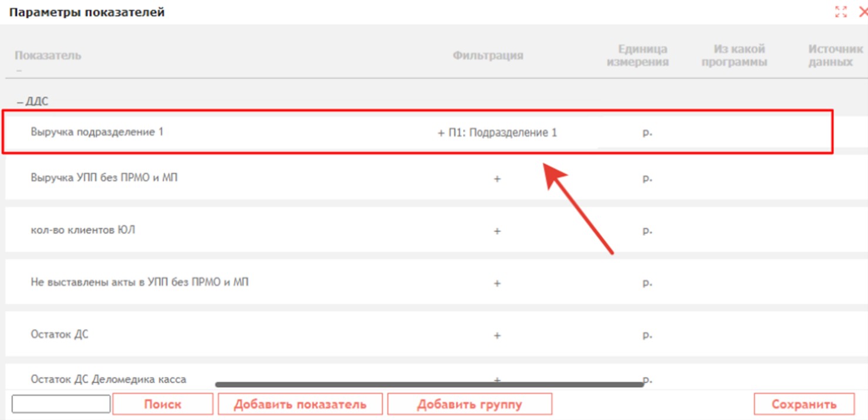Click filter П1: Подразделение 1

point(502,133)
